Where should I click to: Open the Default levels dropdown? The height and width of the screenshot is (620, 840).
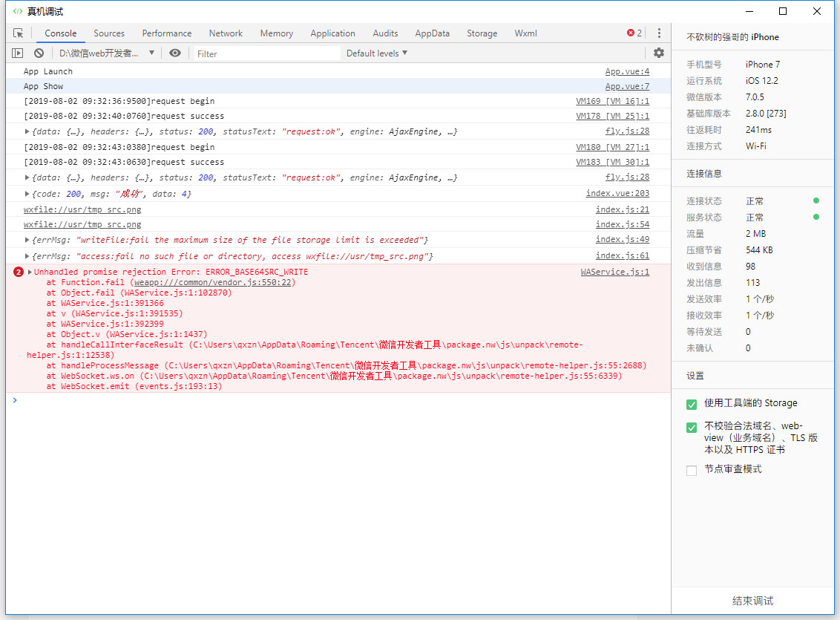coord(376,53)
